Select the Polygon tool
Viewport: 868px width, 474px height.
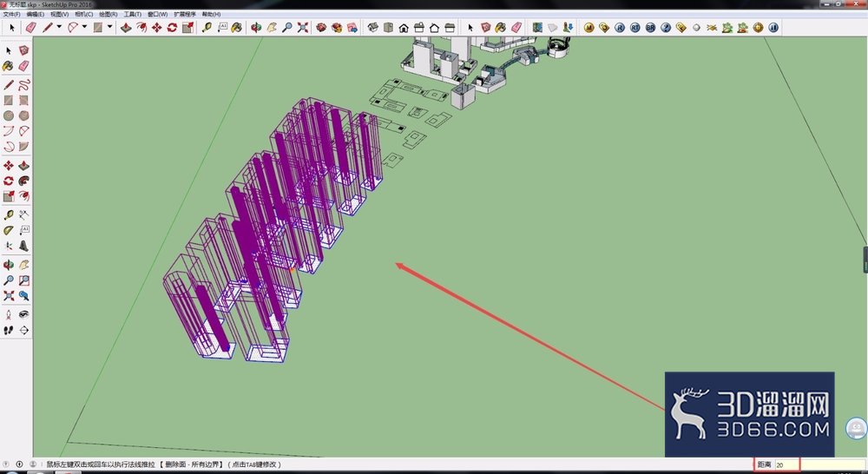(23, 115)
